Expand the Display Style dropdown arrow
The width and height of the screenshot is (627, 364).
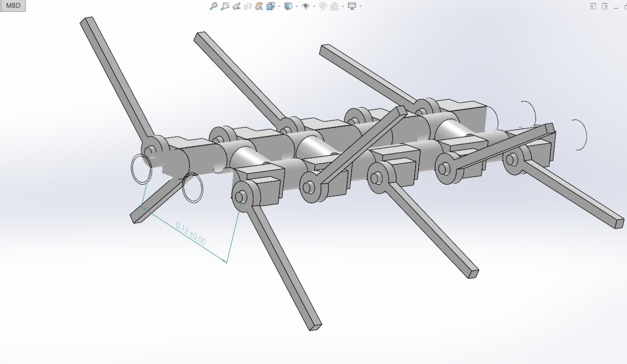[297, 7]
